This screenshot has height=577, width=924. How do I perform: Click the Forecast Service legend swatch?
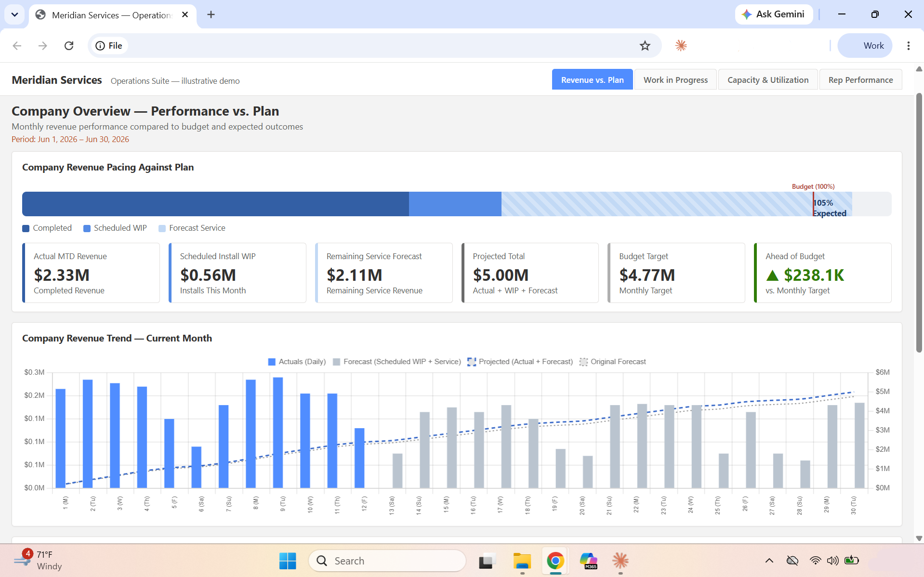162,228
